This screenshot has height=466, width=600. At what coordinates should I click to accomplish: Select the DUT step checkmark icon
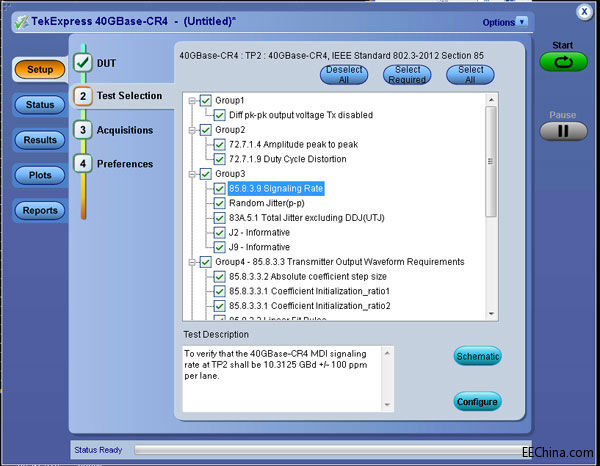point(83,63)
